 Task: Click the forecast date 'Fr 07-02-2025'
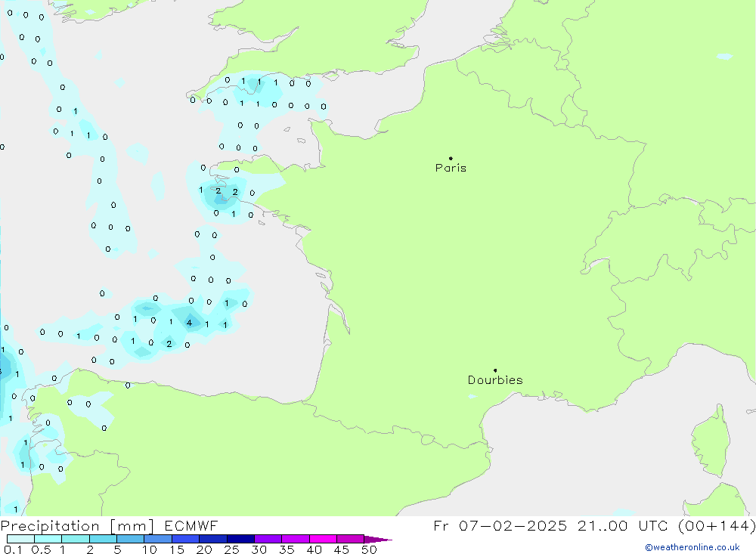pyautogui.click(x=500, y=525)
